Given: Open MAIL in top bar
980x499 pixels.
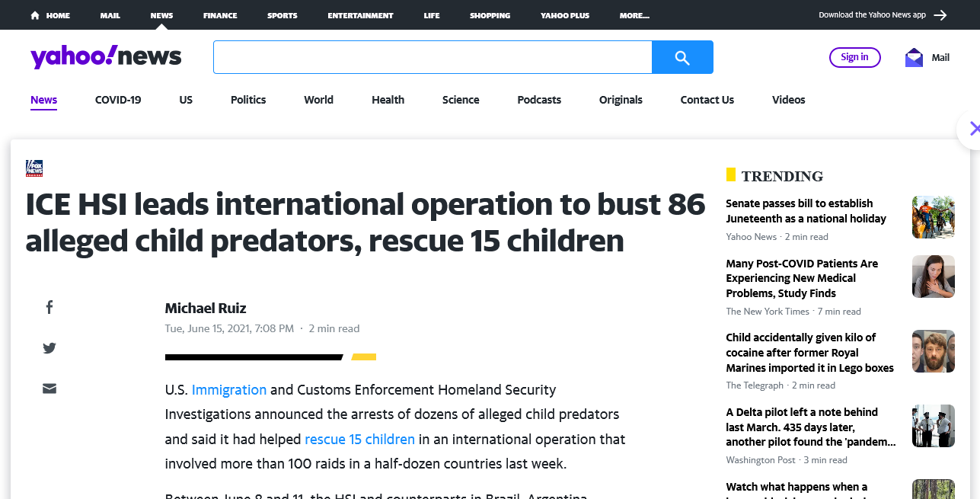Looking at the screenshot, I should [x=110, y=15].
